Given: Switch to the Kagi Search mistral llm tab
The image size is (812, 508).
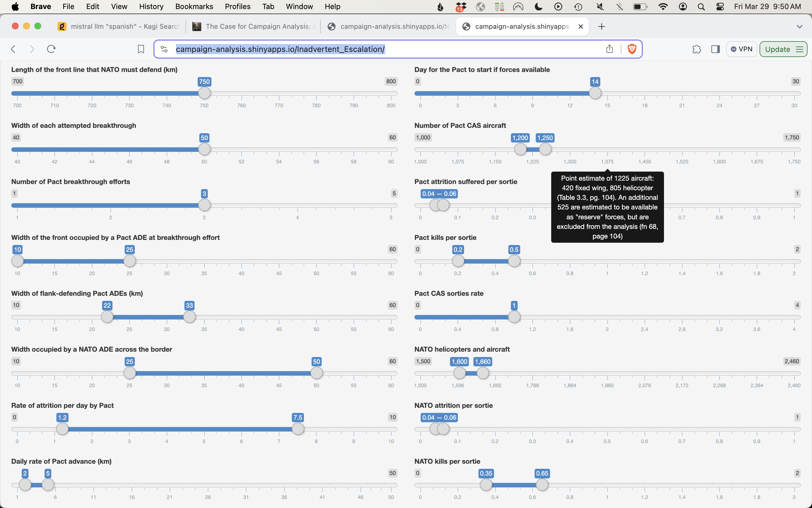Looking at the screenshot, I should (x=119, y=27).
